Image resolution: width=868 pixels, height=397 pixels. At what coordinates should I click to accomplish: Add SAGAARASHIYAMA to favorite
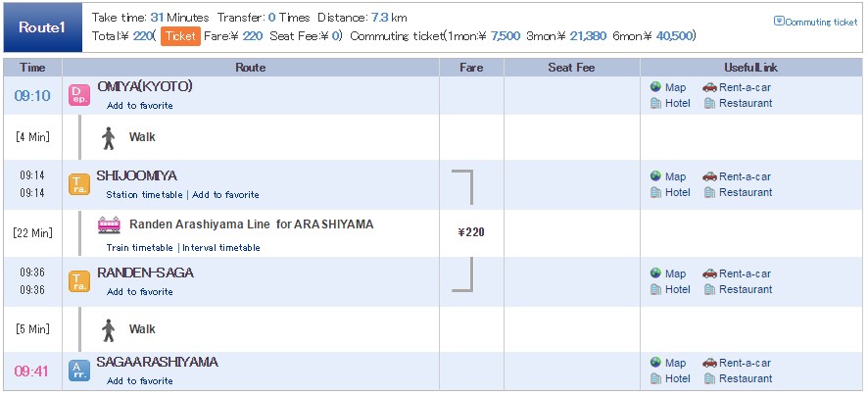(x=140, y=380)
